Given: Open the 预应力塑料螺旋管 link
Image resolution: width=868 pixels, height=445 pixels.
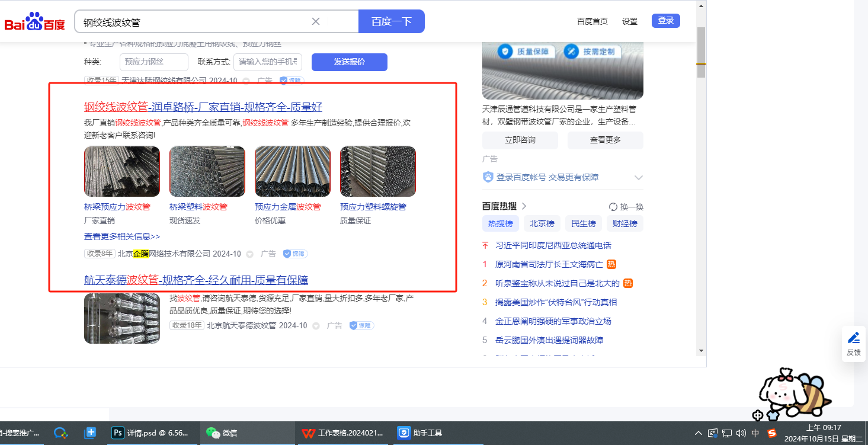Looking at the screenshot, I should [x=373, y=207].
